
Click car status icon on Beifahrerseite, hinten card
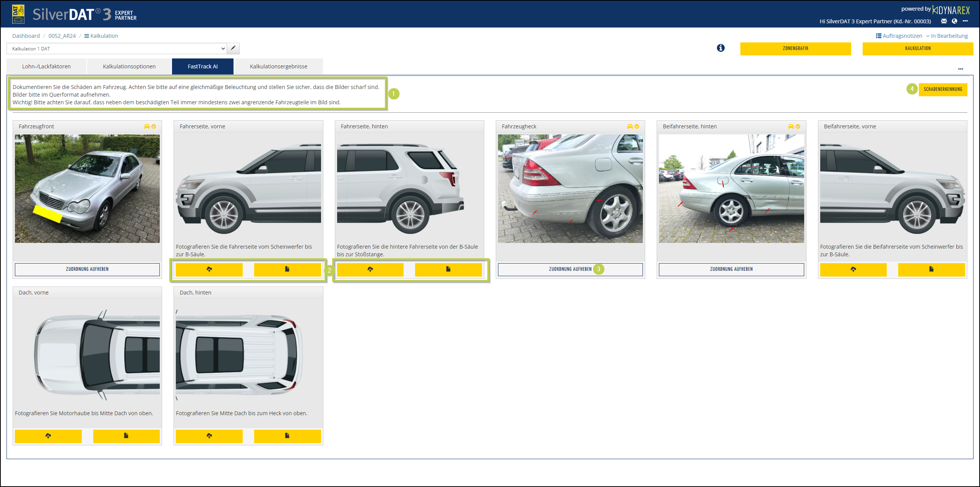click(791, 126)
